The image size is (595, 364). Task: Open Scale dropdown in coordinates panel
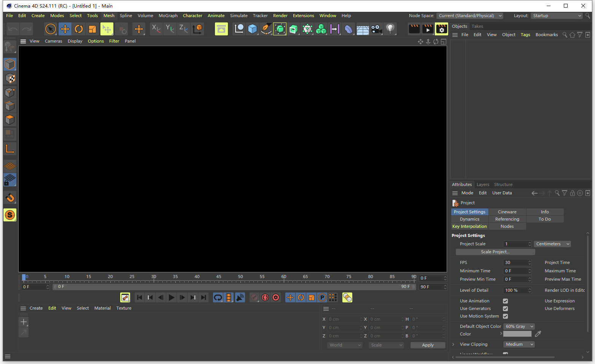pos(386,345)
